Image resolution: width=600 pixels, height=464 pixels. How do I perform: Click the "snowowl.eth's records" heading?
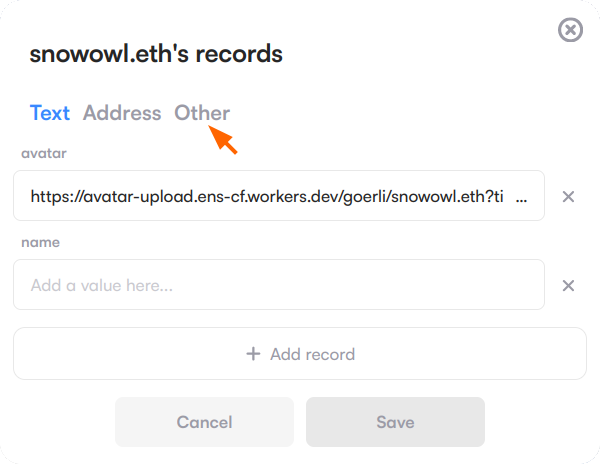coord(156,54)
